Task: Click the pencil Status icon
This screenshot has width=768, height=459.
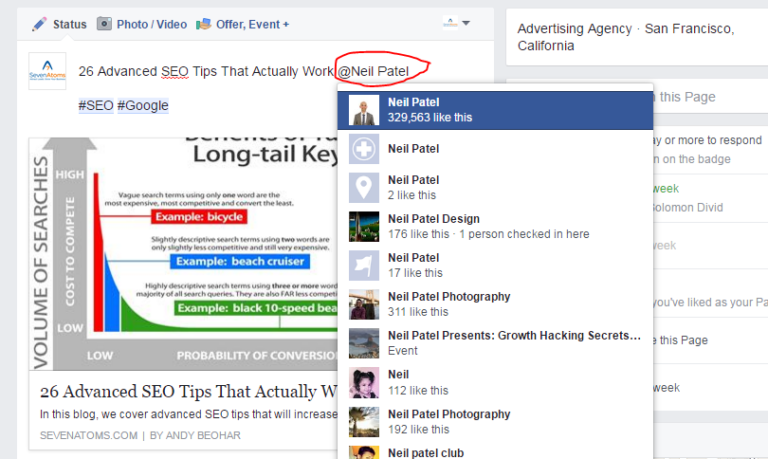Action: click(39, 23)
